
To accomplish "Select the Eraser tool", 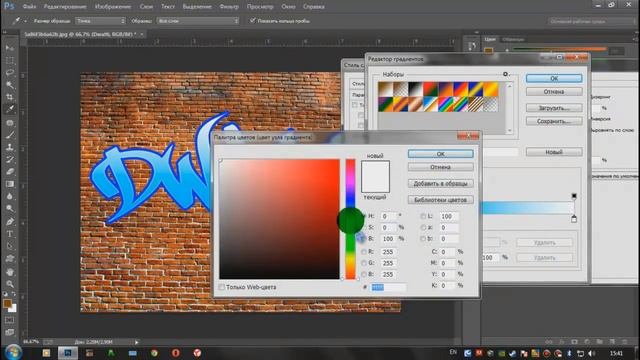I will [10, 171].
